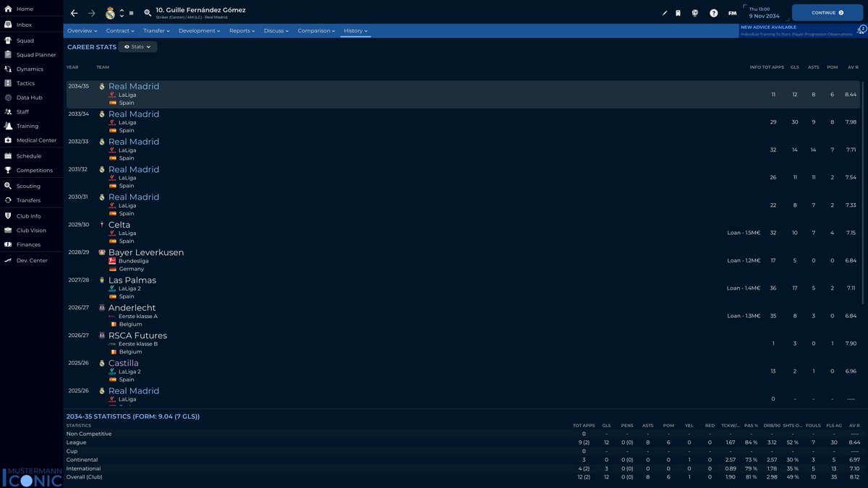Image resolution: width=868 pixels, height=488 pixels.
Task: Click the back navigation arrow
Action: 72,12
